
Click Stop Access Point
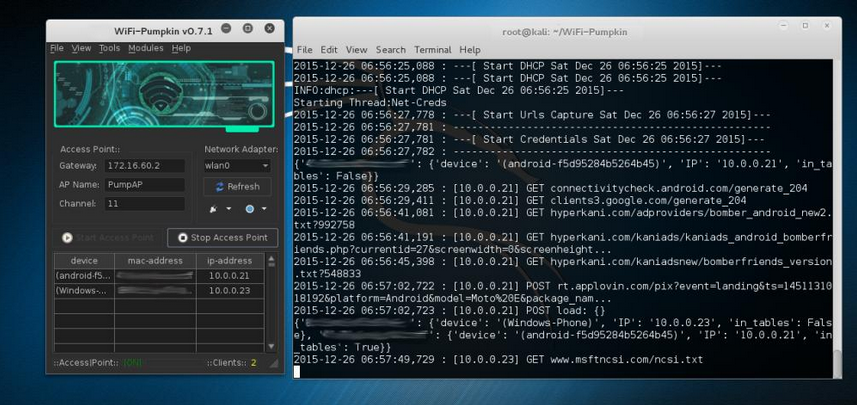coord(222,238)
